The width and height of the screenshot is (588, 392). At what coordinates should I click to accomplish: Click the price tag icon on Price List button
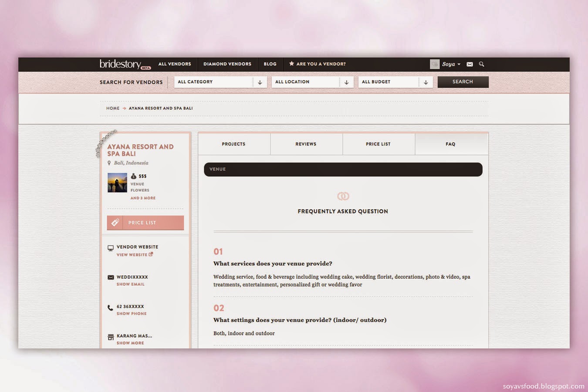115,223
